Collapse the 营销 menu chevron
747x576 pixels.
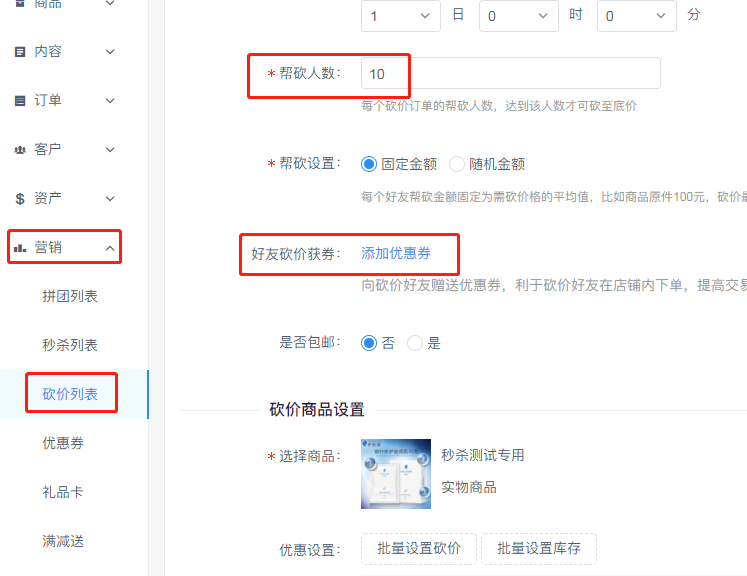point(110,248)
